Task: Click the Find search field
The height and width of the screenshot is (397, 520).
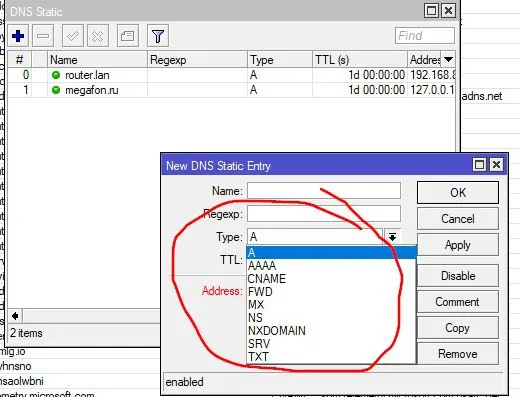Action: (x=425, y=35)
